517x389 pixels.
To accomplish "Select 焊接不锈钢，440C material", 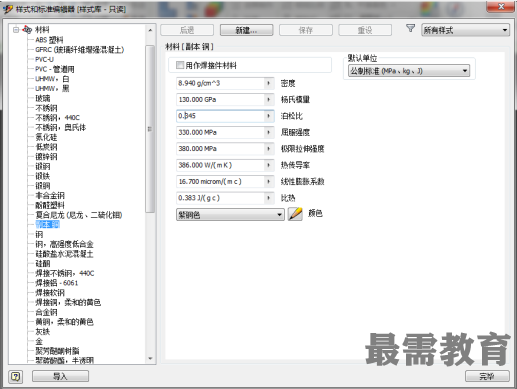I will click(x=65, y=273).
